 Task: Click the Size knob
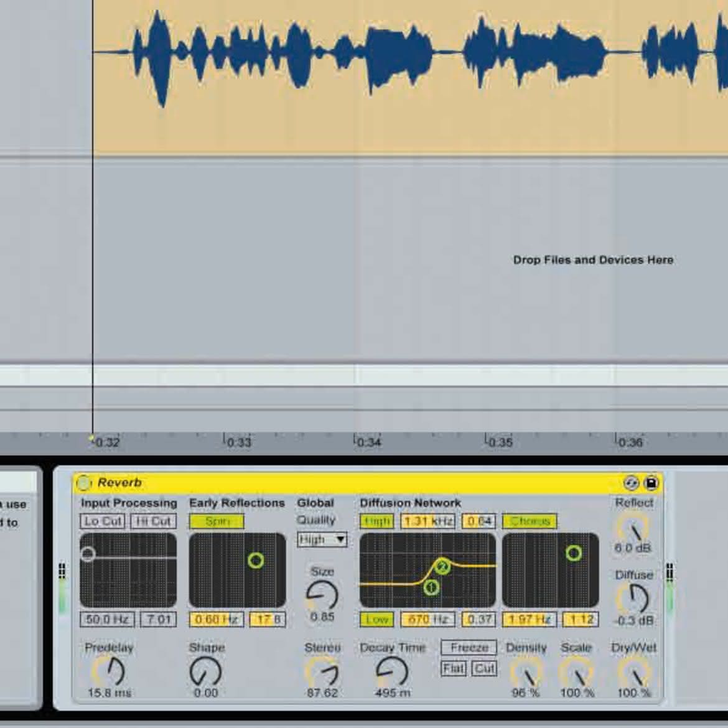pos(322,595)
